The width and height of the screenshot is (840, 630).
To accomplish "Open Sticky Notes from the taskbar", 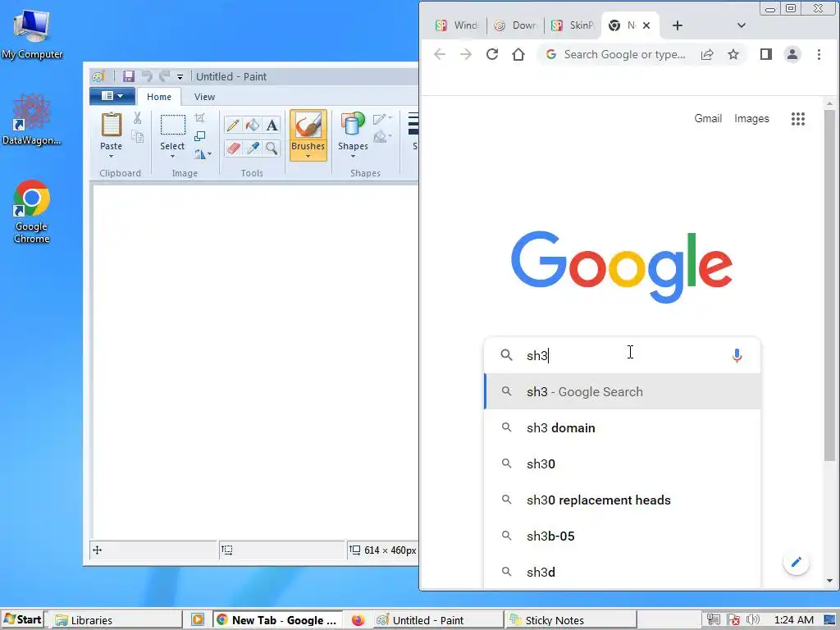I will tap(570, 620).
